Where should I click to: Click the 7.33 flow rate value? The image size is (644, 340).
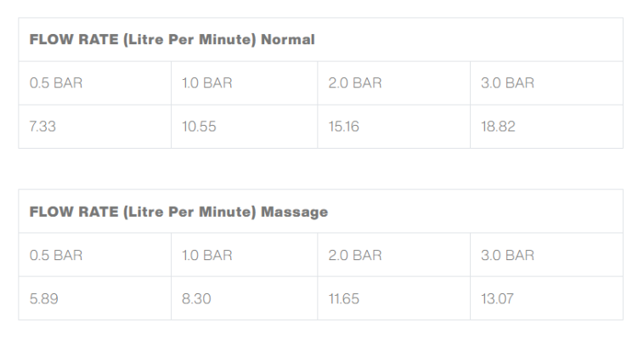[x=42, y=127]
